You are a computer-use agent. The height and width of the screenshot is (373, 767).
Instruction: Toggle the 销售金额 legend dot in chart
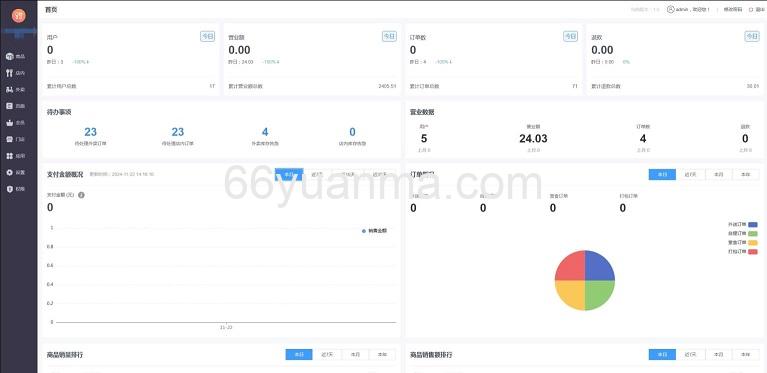click(364, 231)
